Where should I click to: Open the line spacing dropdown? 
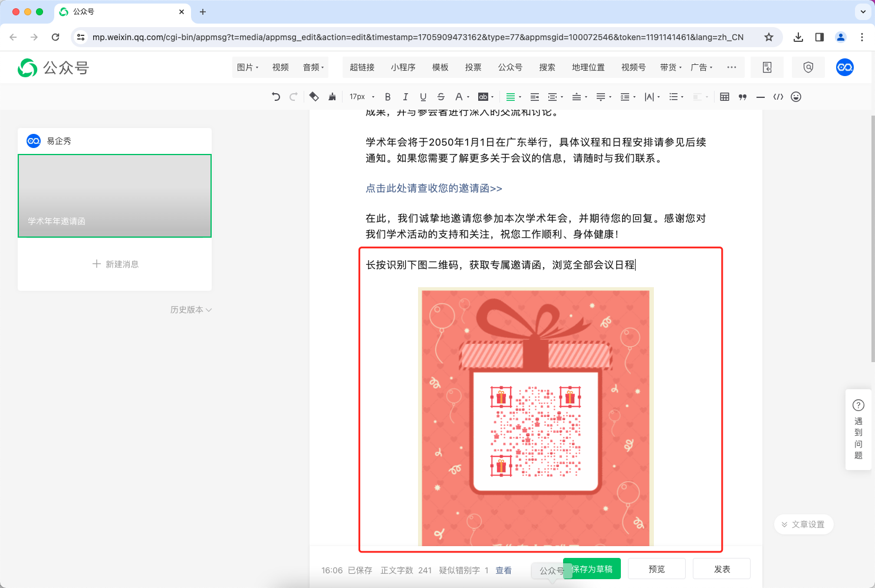click(x=628, y=97)
